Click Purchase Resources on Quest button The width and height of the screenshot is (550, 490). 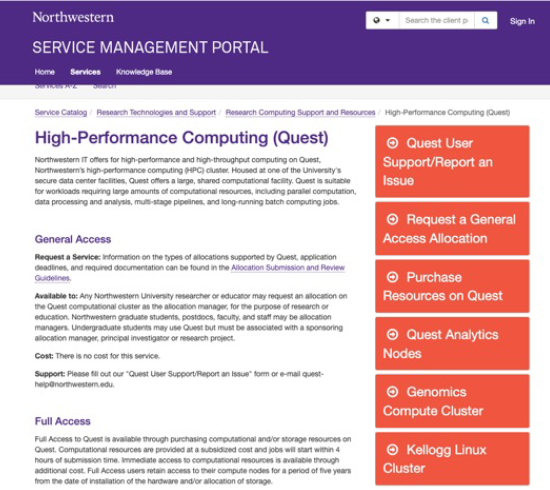(452, 286)
